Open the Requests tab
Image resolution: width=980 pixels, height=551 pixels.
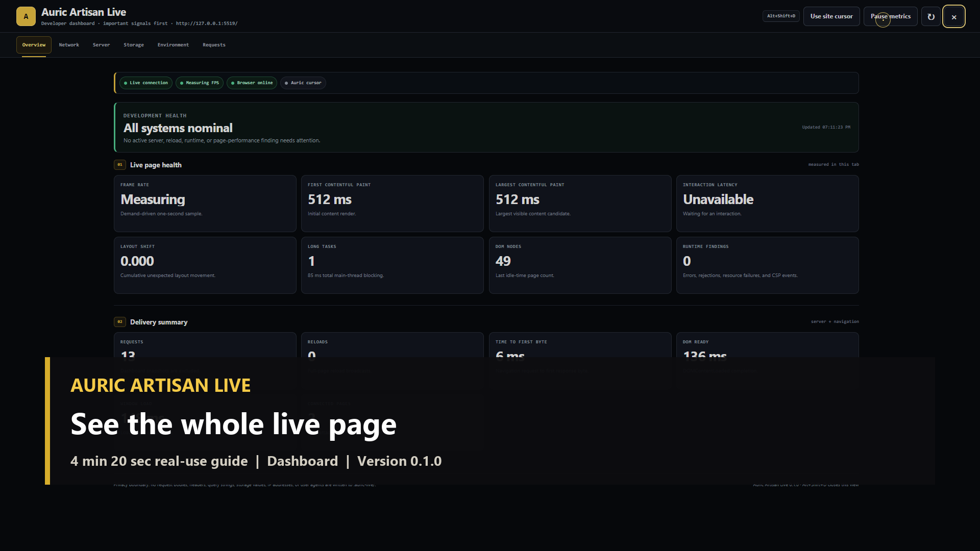coord(214,45)
